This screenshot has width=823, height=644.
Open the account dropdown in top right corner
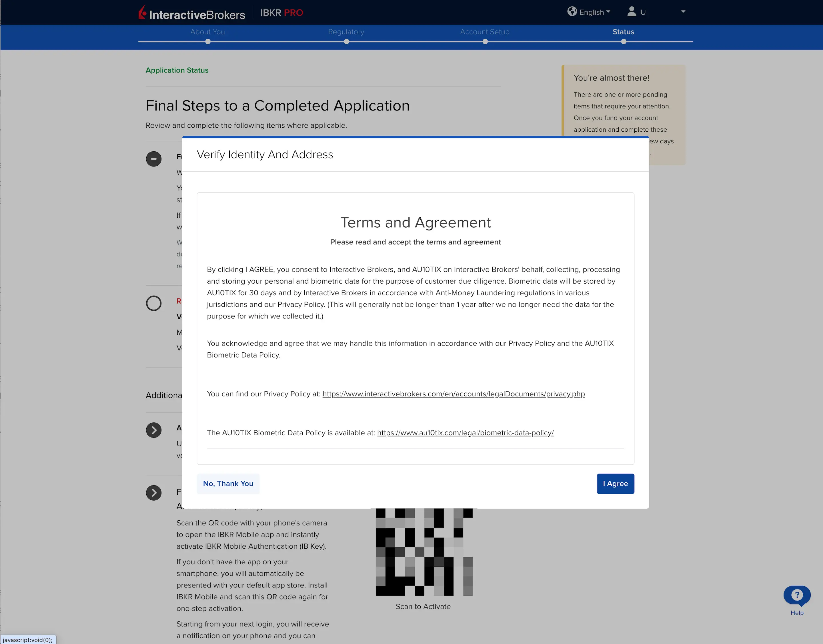683,12
